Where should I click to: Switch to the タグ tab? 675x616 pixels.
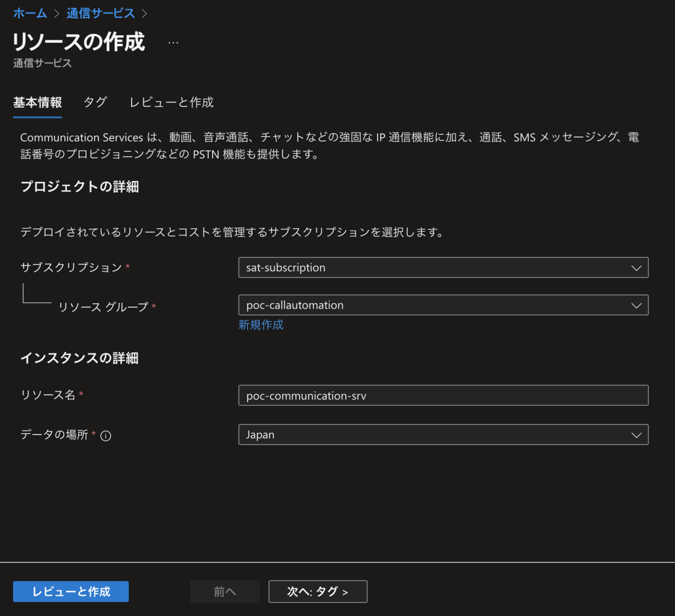tap(95, 102)
